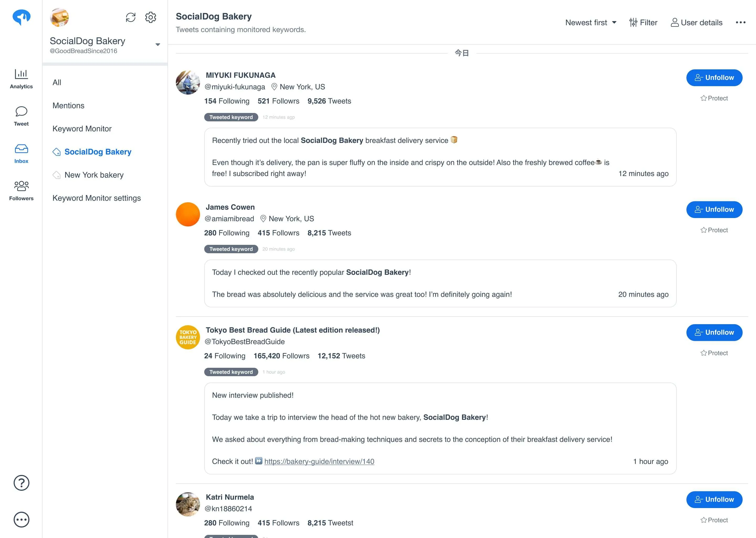This screenshot has height=538, width=756.
Task: Open the Newest first sort dropdown
Action: click(591, 23)
